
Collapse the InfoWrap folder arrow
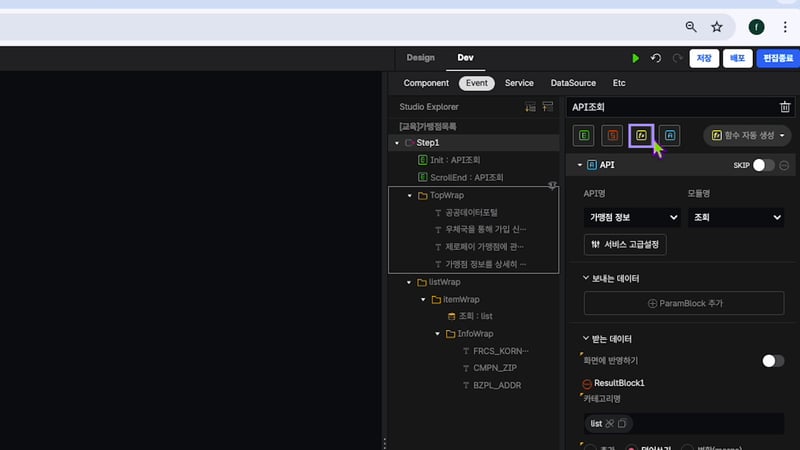pyautogui.click(x=438, y=334)
